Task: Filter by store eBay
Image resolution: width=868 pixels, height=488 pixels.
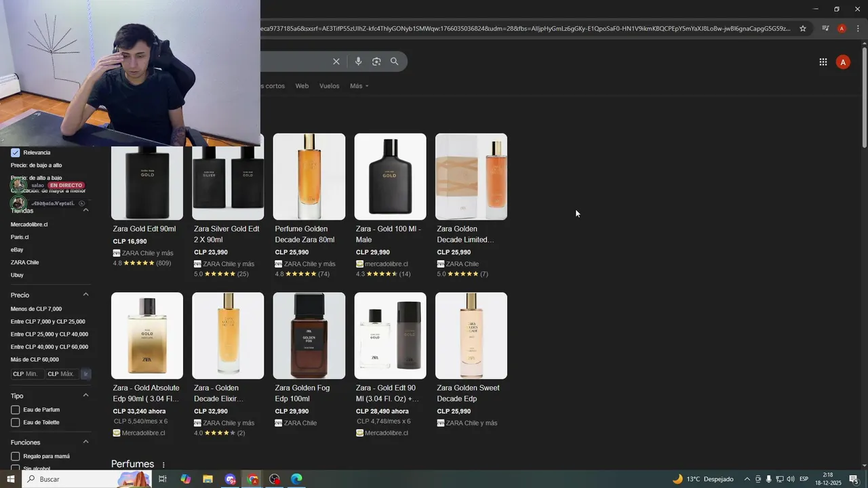Action: pos(17,250)
